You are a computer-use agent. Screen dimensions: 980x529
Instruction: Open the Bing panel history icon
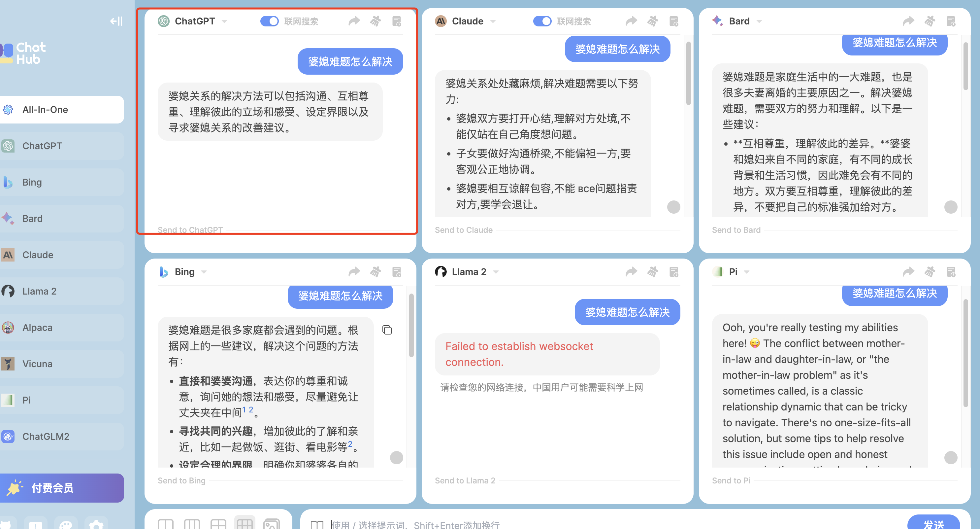point(397,271)
